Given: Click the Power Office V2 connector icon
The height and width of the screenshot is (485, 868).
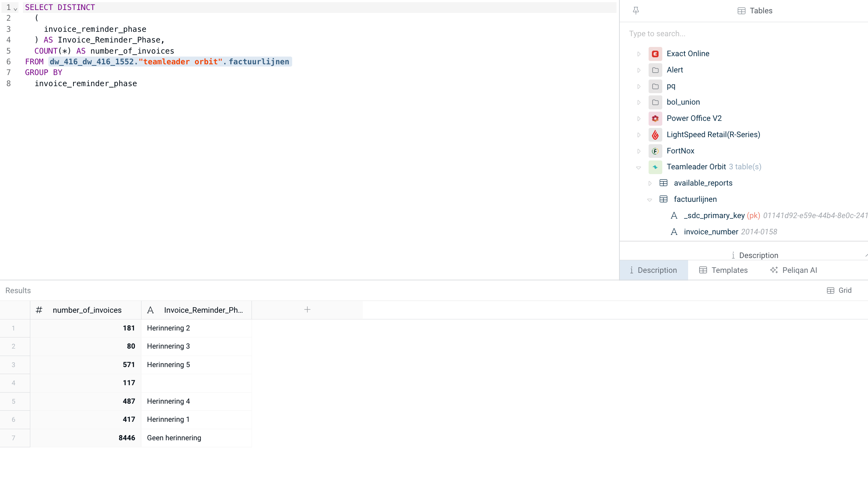Looking at the screenshot, I should click(x=655, y=119).
